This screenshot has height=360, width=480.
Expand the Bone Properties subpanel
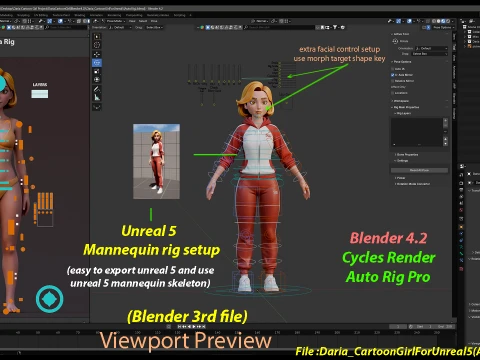pyautogui.click(x=406, y=155)
